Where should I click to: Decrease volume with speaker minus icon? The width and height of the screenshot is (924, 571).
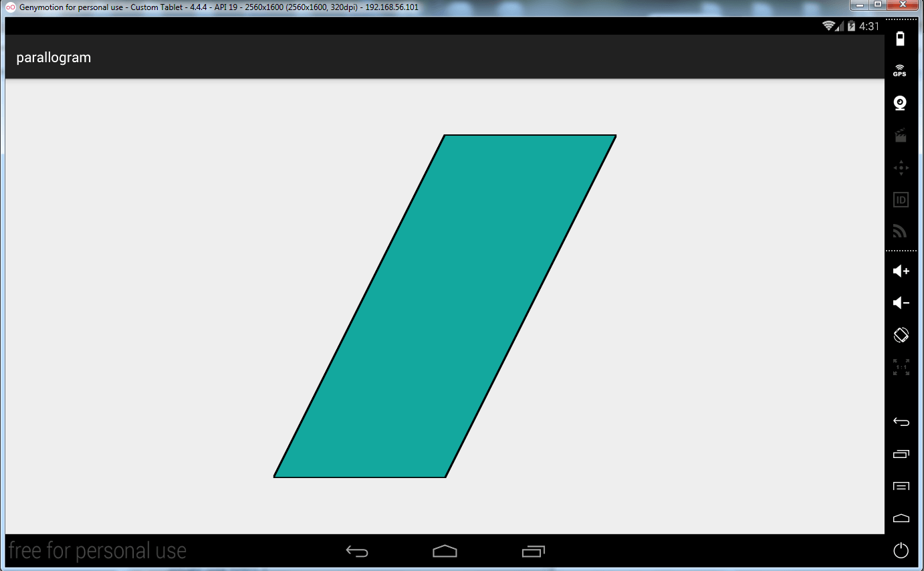coord(901,303)
